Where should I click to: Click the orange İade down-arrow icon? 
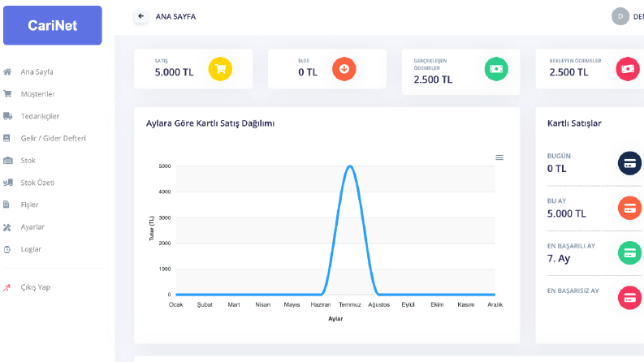344,69
